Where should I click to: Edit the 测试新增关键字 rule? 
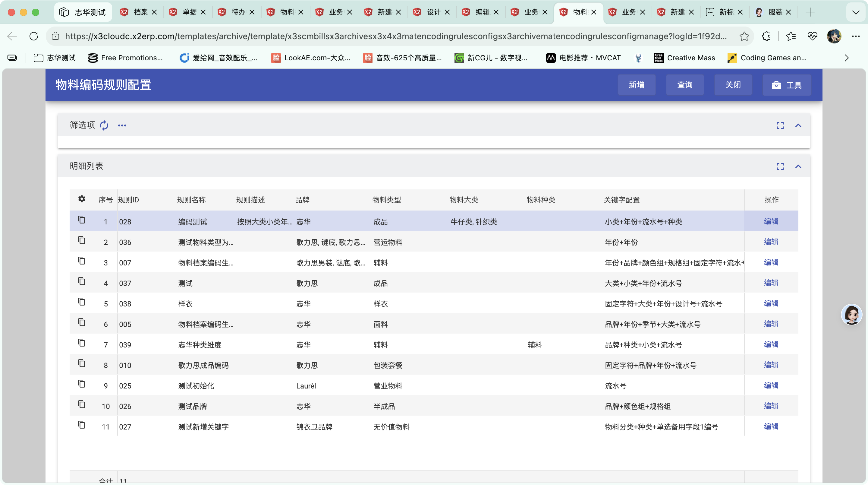tap(771, 426)
